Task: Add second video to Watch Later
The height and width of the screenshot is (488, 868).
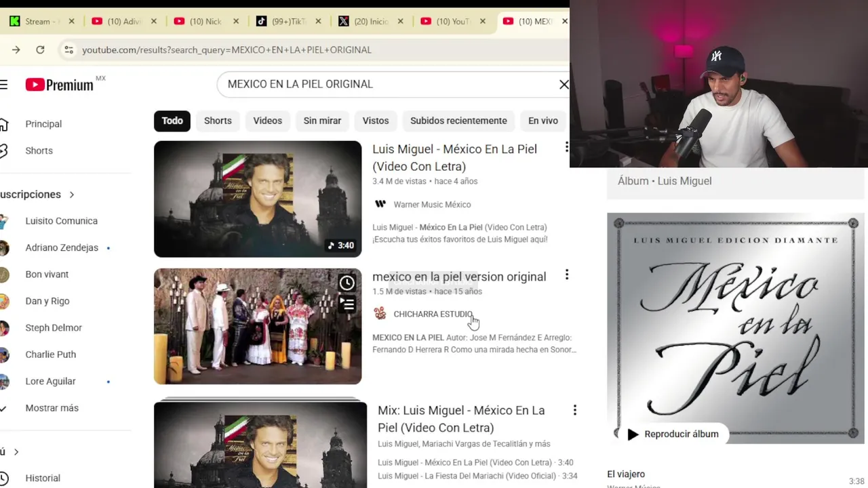Action: (347, 283)
